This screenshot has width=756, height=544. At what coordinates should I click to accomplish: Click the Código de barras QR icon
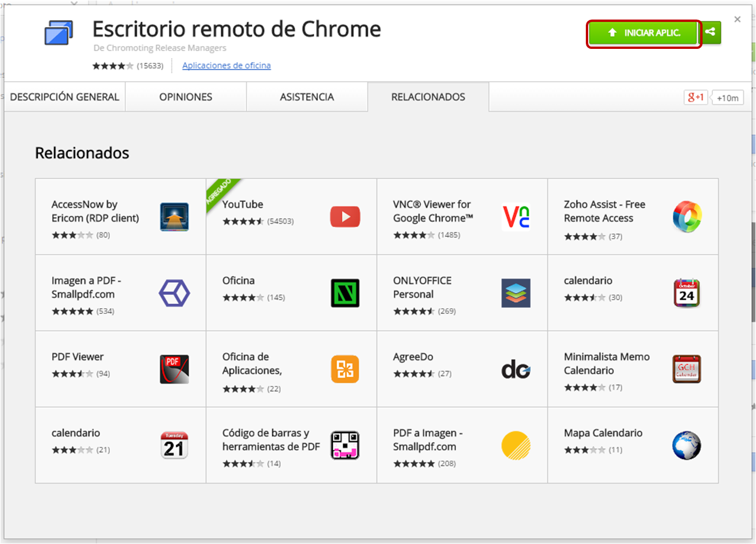pyautogui.click(x=345, y=446)
